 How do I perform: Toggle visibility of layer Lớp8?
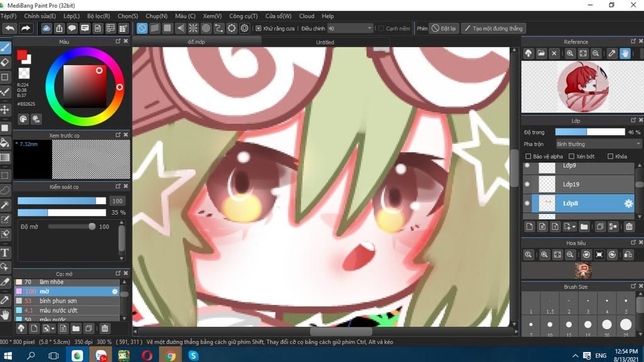point(528,203)
